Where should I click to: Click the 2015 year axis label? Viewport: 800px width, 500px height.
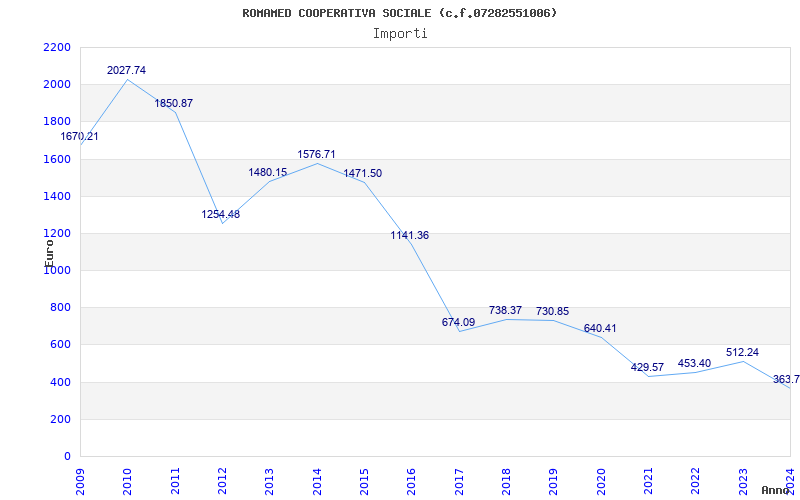(x=364, y=481)
